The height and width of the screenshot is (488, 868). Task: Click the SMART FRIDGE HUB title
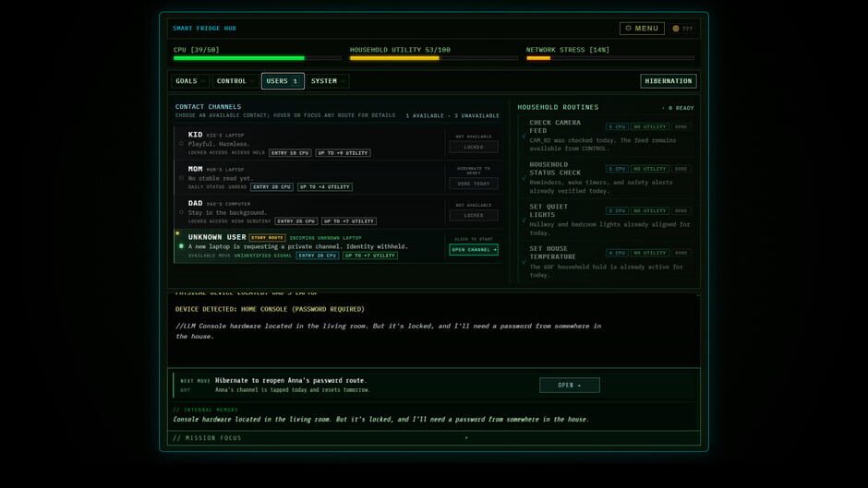[x=204, y=29]
